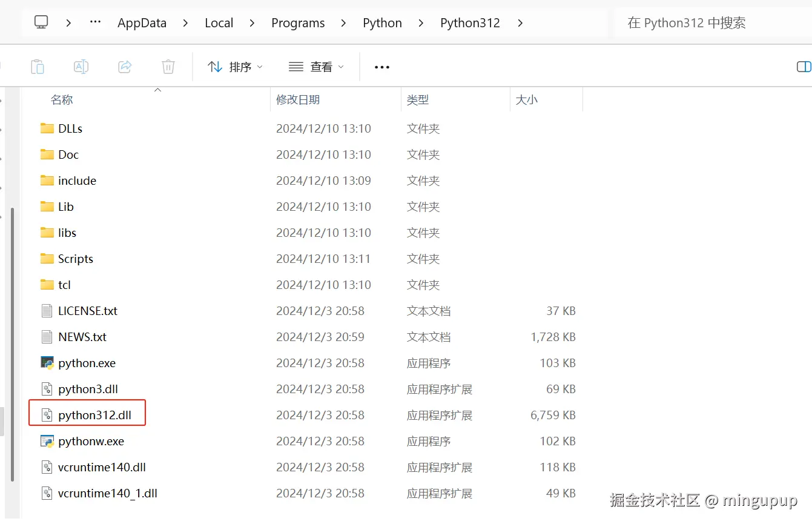This screenshot has height=524, width=812.
Task: Click the python.exe application icon
Action: click(47, 363)
